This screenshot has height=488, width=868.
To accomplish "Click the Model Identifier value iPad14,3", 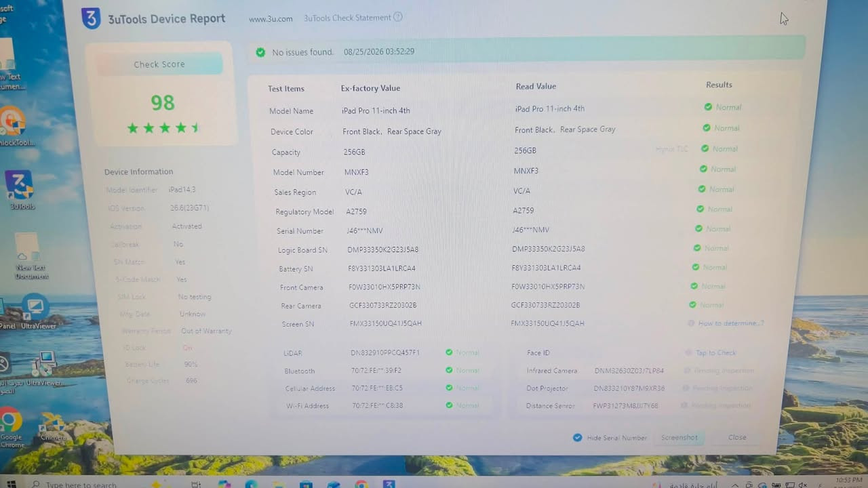I will tap(182, 190).
